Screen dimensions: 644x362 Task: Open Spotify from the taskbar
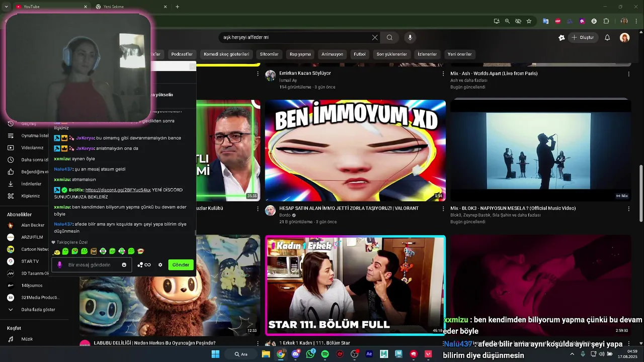(325, 354)
